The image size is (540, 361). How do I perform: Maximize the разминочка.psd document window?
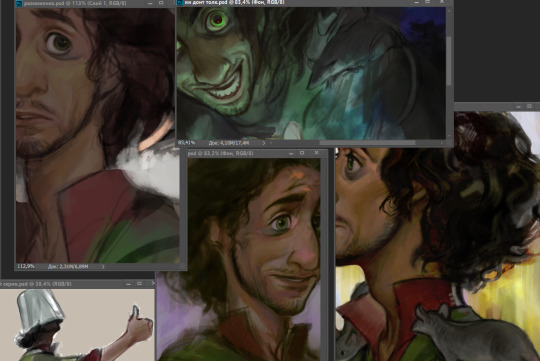[x=161, y=3]
